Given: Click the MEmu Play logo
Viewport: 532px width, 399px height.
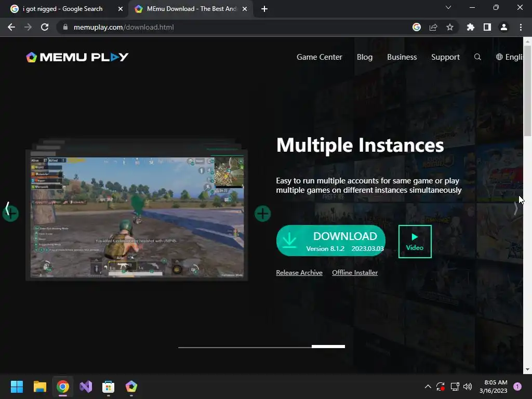Looking at the screenshot, I should (x=77, y=57).
